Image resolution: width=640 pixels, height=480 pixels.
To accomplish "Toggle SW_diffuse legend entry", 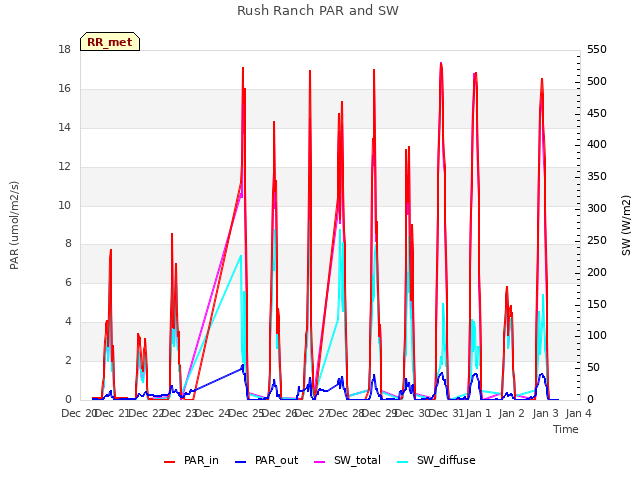I will (x=436, y=460).
